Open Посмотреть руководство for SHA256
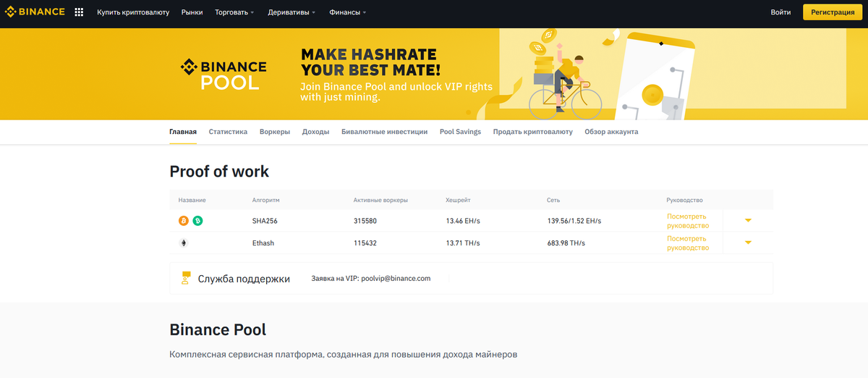Image resolution: width=868 pixels, height=378 pixels. coord(688,221)
